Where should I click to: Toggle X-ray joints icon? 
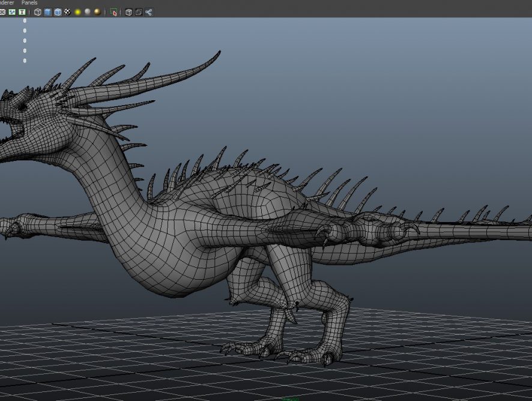(x=149, y=12)
